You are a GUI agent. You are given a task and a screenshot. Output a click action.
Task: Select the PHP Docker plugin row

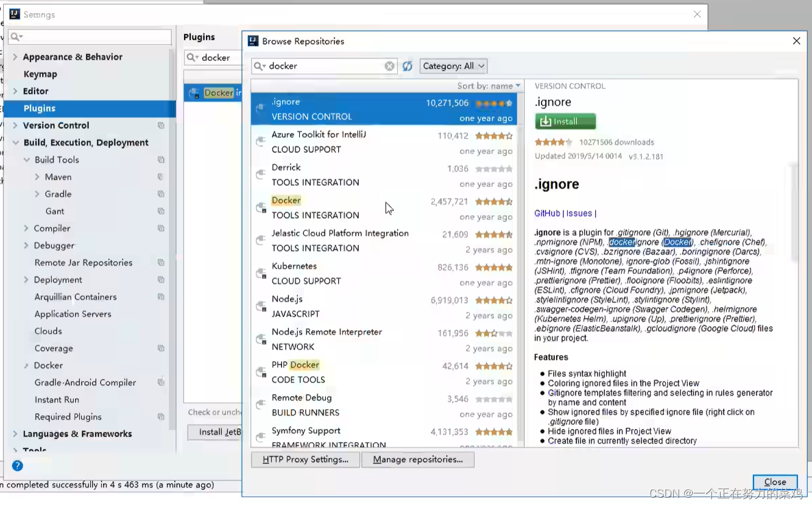(384, 372)
